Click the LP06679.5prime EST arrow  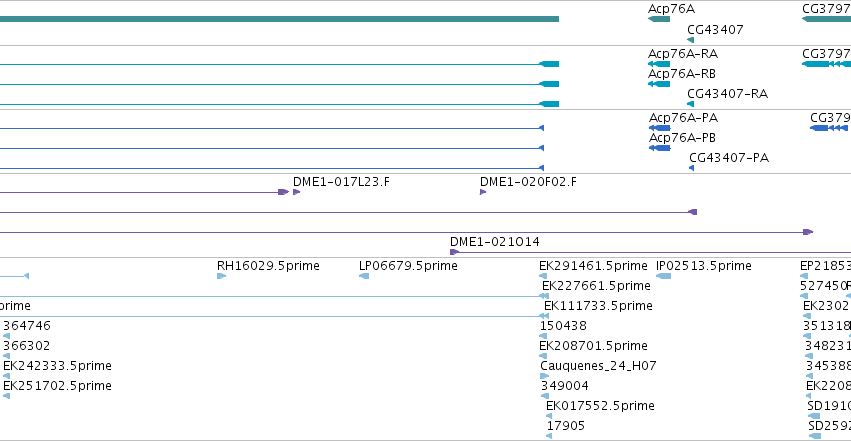pyautogui.click(x=364, y=276)
